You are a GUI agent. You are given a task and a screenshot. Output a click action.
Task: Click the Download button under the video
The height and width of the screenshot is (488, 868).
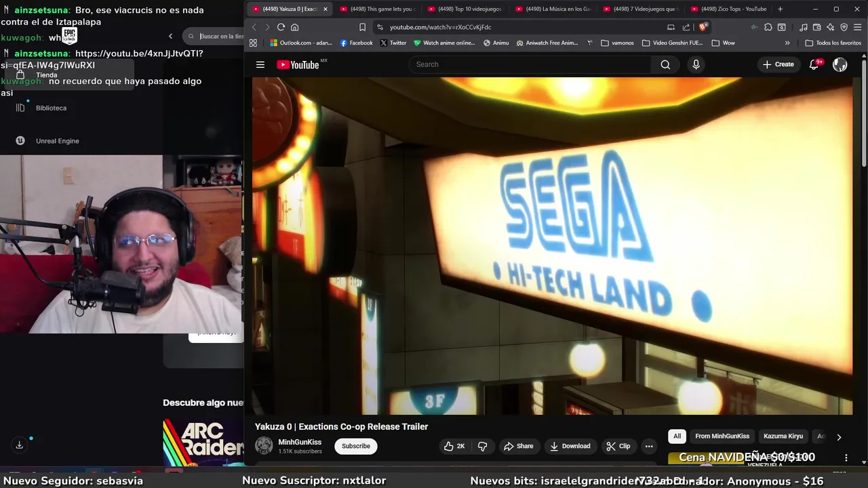[570, 446]
